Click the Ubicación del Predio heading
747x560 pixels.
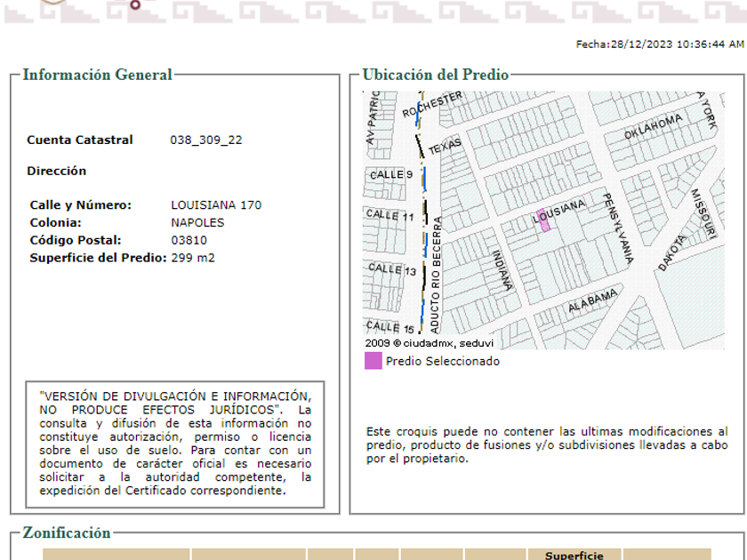pos(436,75)
